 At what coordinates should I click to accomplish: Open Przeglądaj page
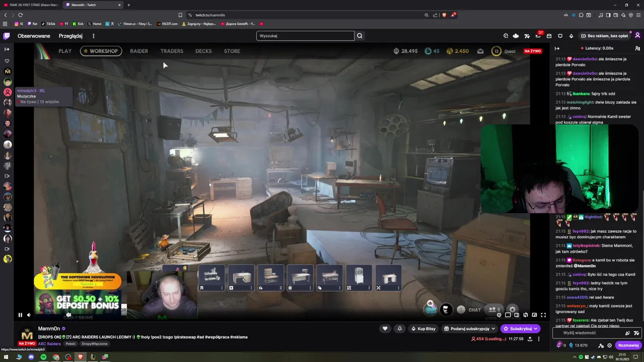(70, 36)
